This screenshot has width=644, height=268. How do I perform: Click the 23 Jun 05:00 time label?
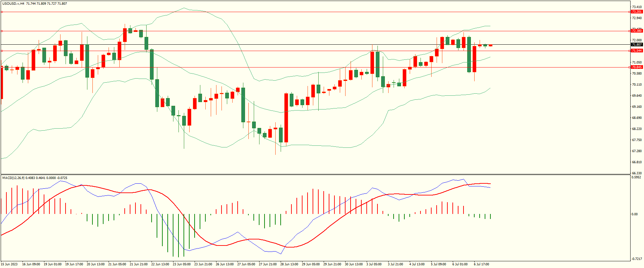point(182,264)
